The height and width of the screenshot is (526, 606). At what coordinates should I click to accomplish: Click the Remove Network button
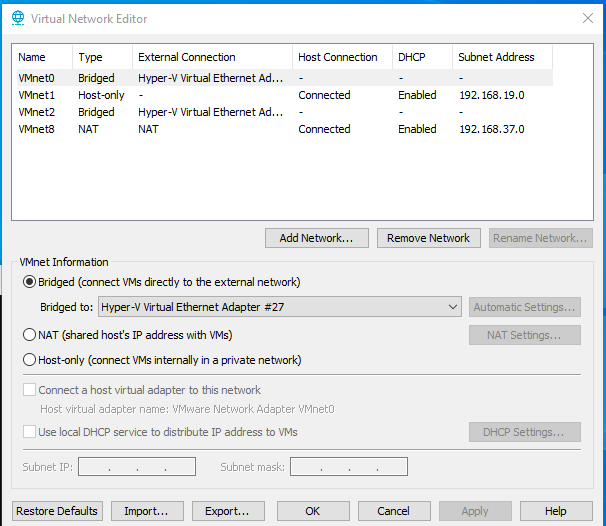click(x=429, y=238)
